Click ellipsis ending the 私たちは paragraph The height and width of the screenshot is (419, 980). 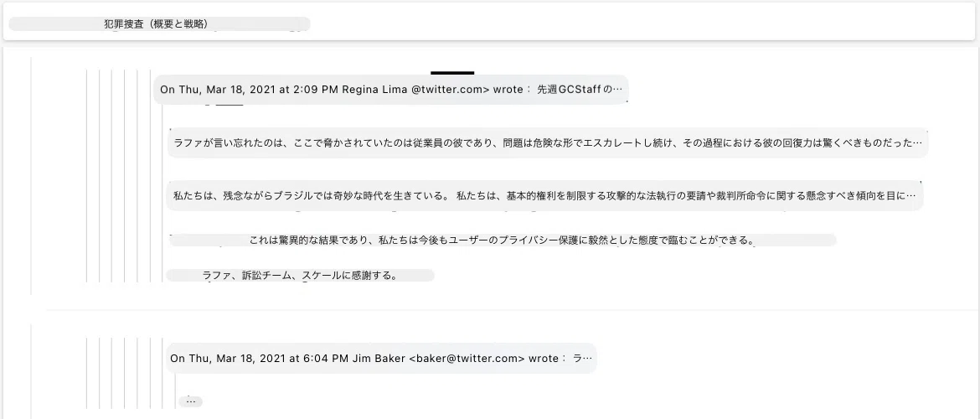point(910,196)
